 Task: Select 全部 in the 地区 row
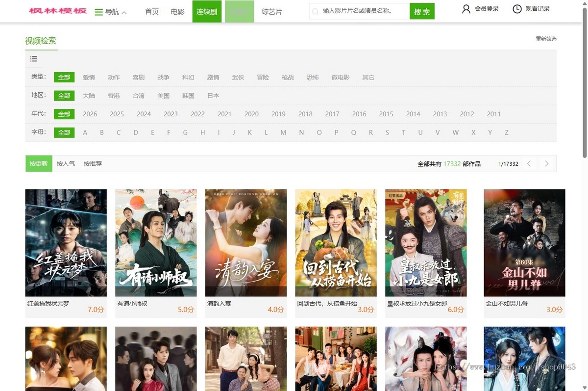click(64, 96)
